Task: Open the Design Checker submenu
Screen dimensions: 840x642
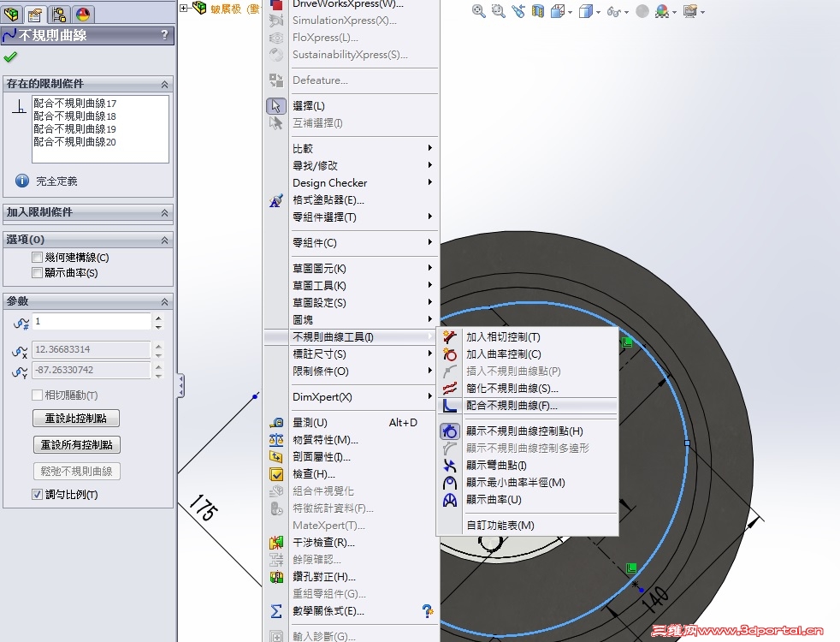Action: pyautogui.click(x=352, y=182)
